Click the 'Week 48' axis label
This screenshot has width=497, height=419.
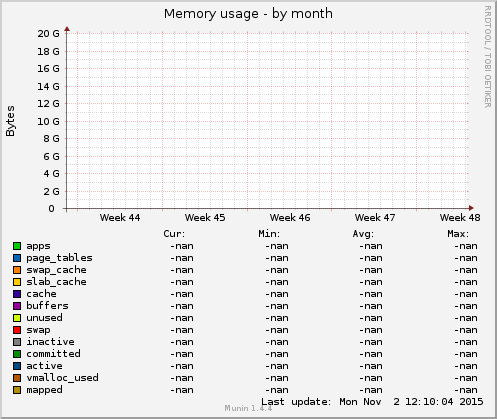point(460,218)
